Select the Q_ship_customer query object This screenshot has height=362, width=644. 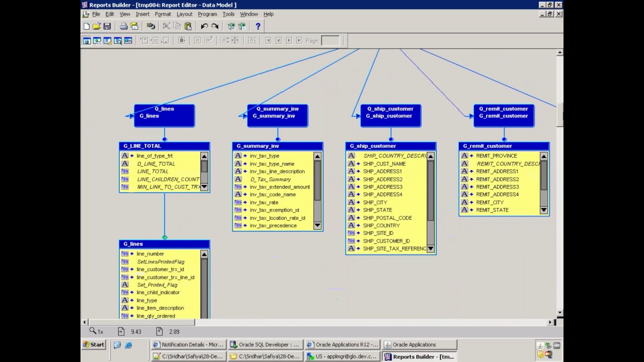[391, 116]
